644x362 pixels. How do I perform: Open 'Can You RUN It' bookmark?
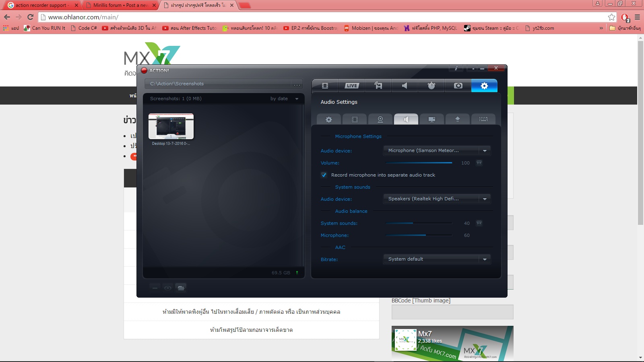pos(45,28)
